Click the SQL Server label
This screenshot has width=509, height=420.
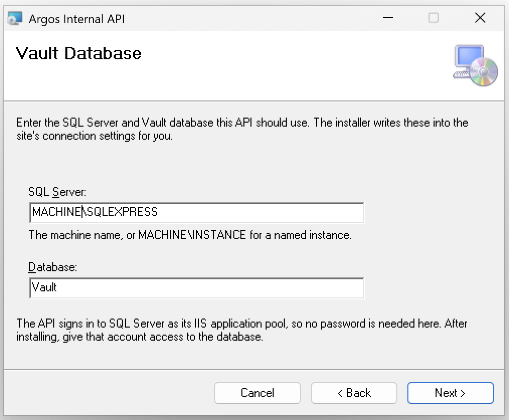[x=57, y=192]
